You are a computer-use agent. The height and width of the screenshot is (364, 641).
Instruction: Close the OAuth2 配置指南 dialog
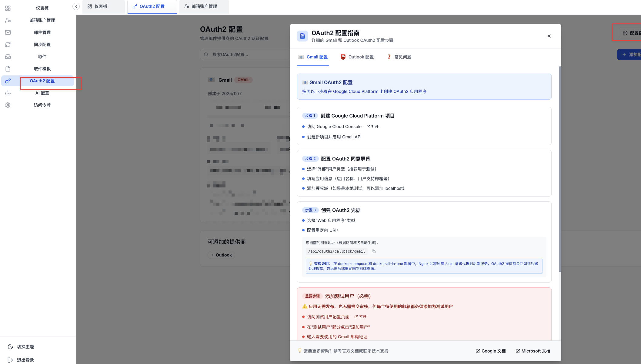pos(549,36)
